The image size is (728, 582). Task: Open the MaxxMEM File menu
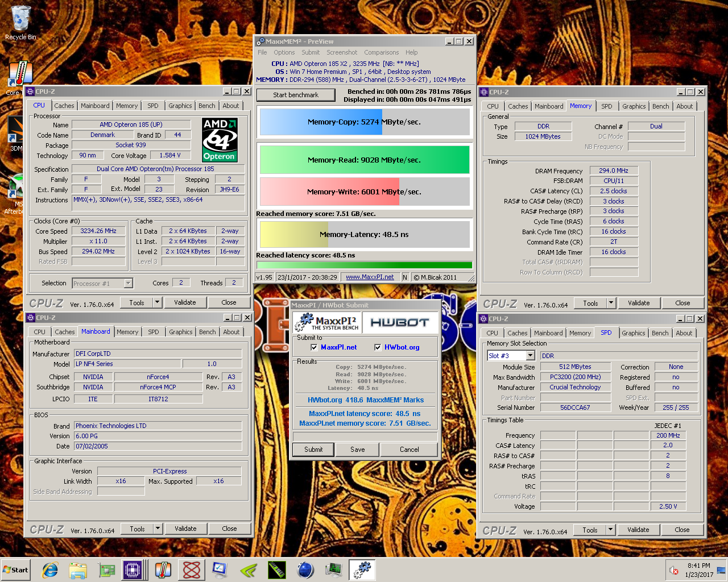[262, 52]
